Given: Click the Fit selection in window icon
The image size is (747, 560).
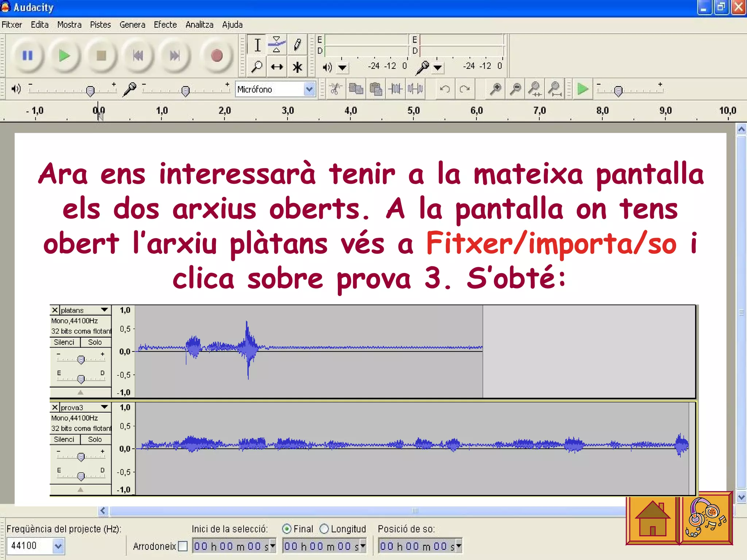Looking at the screenshot, I should (x=535, y=89).
